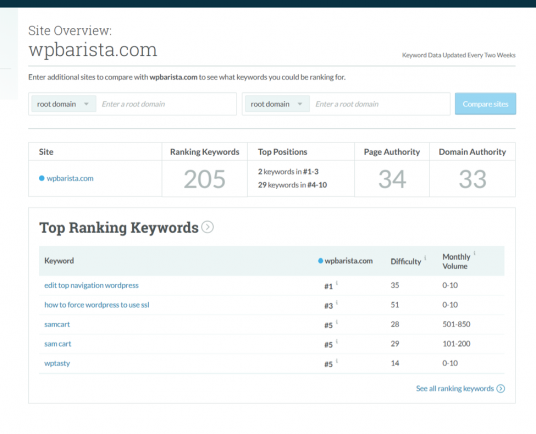Focus the first 'Enter a root domain' field
536x434 pixels.
pyautogui.click(x=166, y=104)
